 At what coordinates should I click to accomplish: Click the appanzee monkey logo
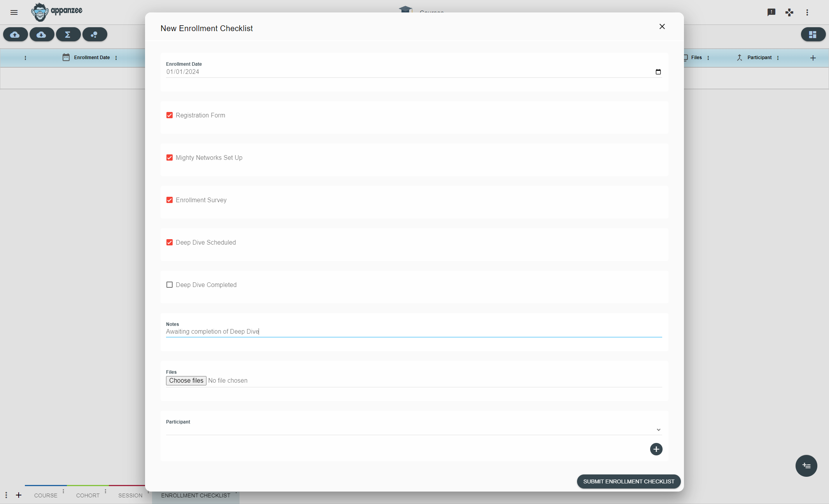pos(57,12)
